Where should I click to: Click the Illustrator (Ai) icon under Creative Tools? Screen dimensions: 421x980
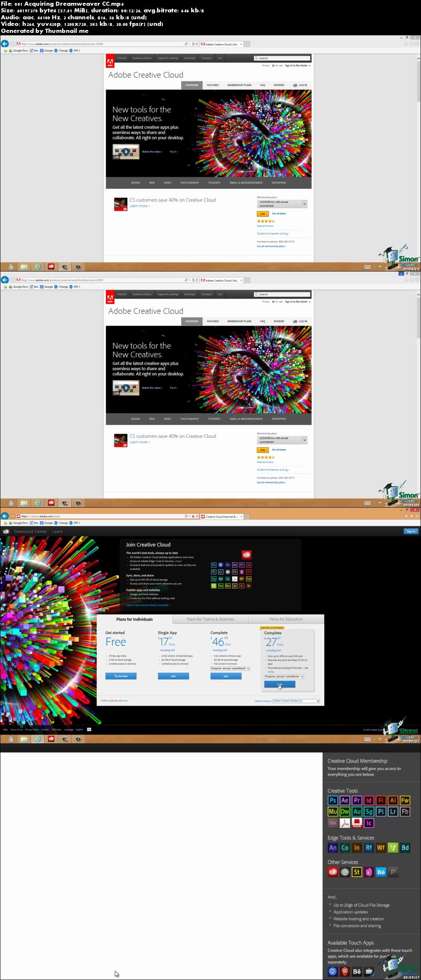(393, 800)
